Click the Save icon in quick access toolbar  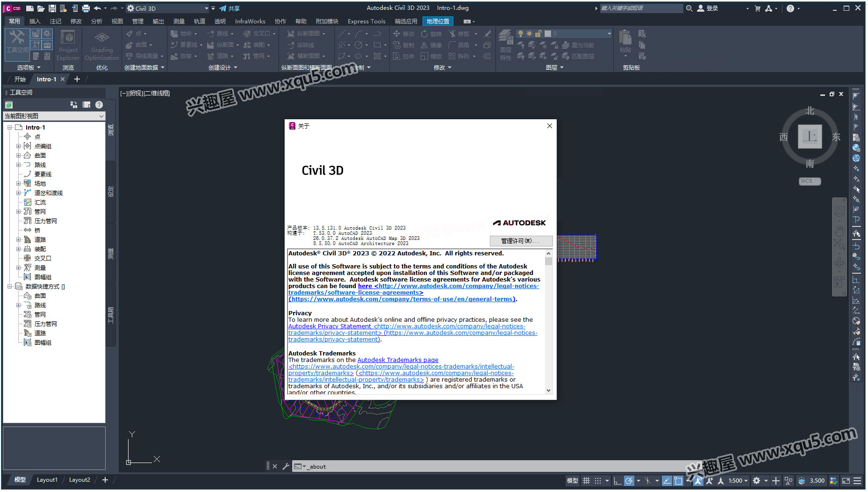pos(52,8)
